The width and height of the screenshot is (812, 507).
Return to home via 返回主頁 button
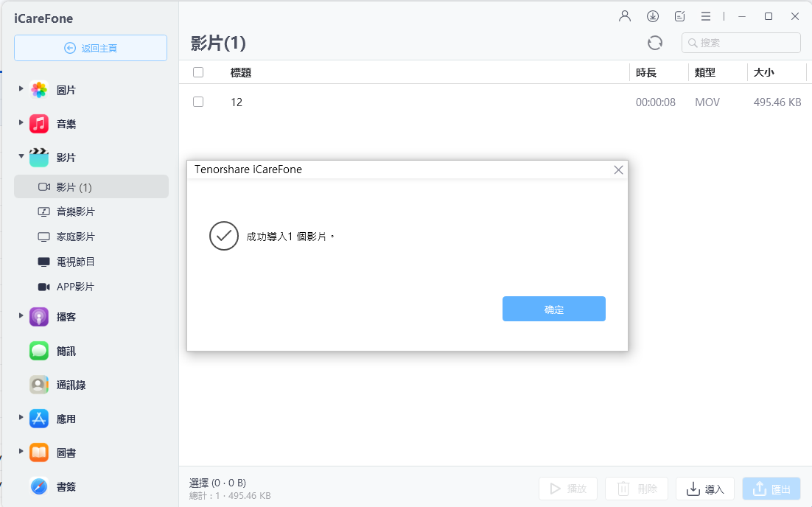coord(91,48)
